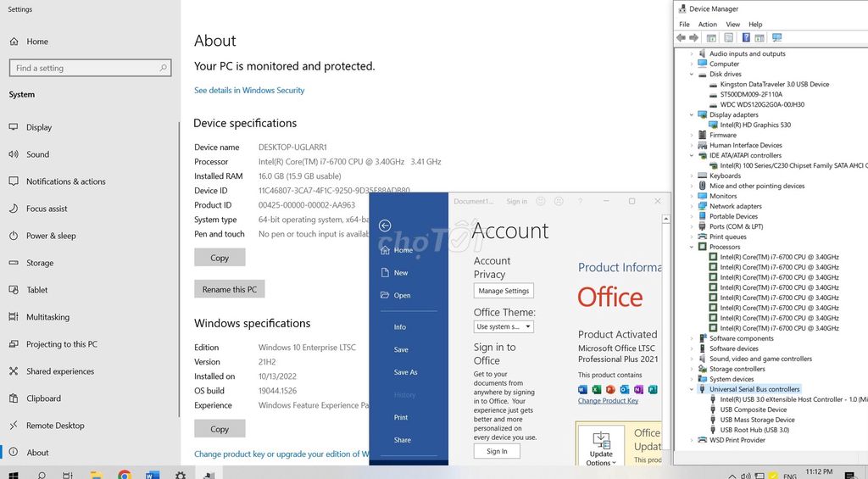
Task: Expand the Keyboards node
Action: (692, 175)
